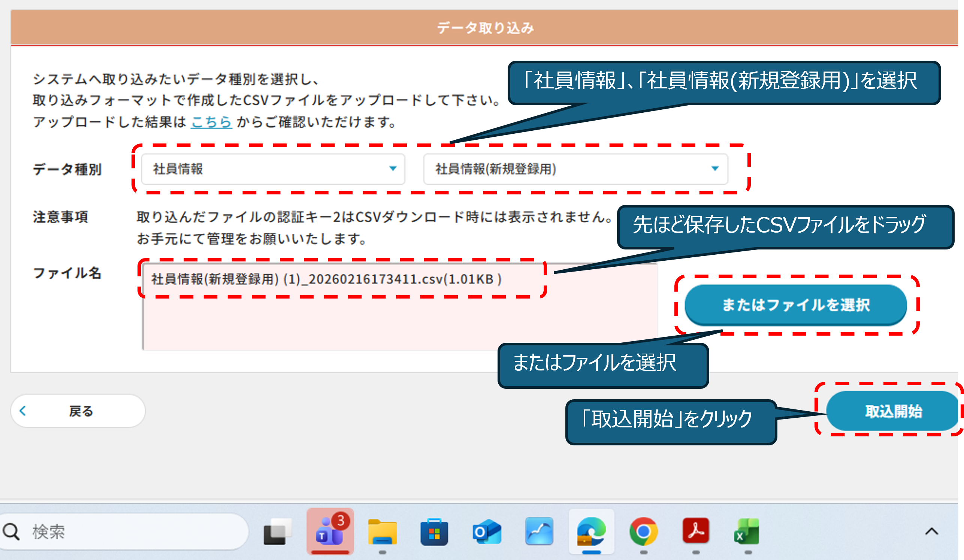Open Task View icon on taskbar
The image size is (964, 560).
277,532
